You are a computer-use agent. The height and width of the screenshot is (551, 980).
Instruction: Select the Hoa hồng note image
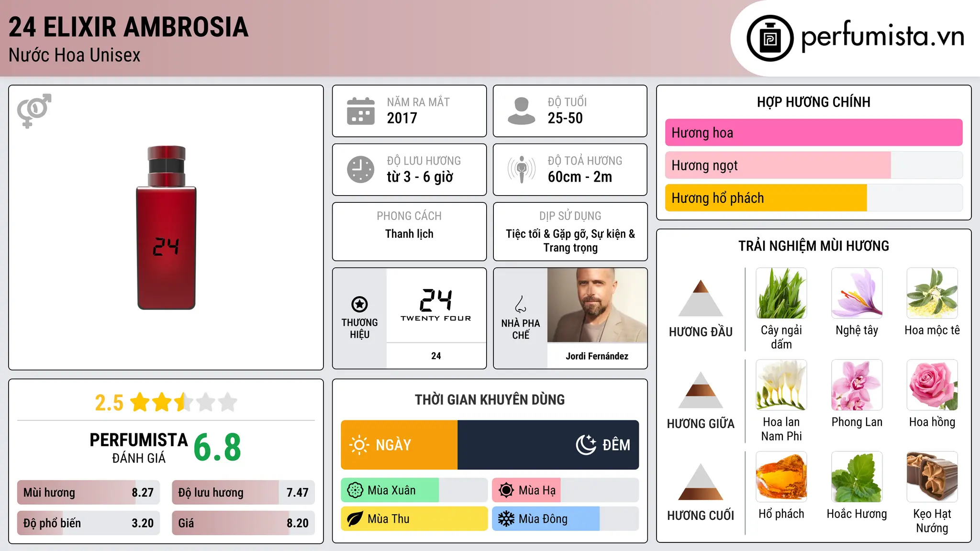point(932,385)
